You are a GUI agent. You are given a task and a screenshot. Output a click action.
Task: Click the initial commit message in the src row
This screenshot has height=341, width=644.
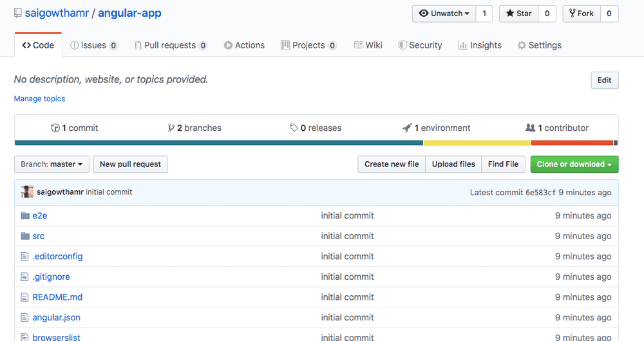348,236
